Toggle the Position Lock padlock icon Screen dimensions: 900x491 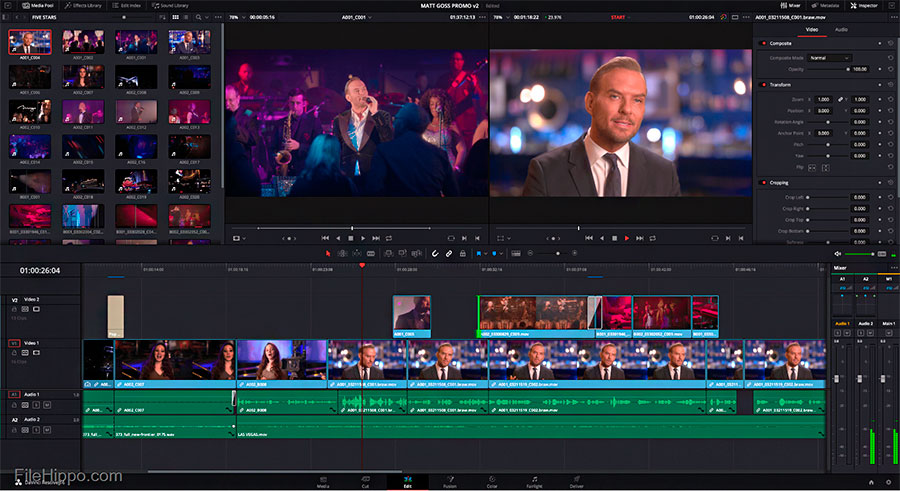(x=463, y=253)
